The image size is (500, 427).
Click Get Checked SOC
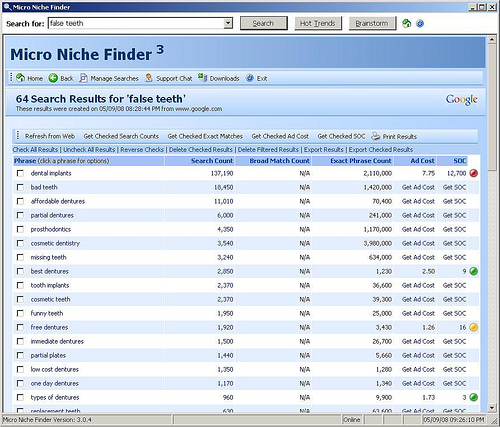point(341,136)
